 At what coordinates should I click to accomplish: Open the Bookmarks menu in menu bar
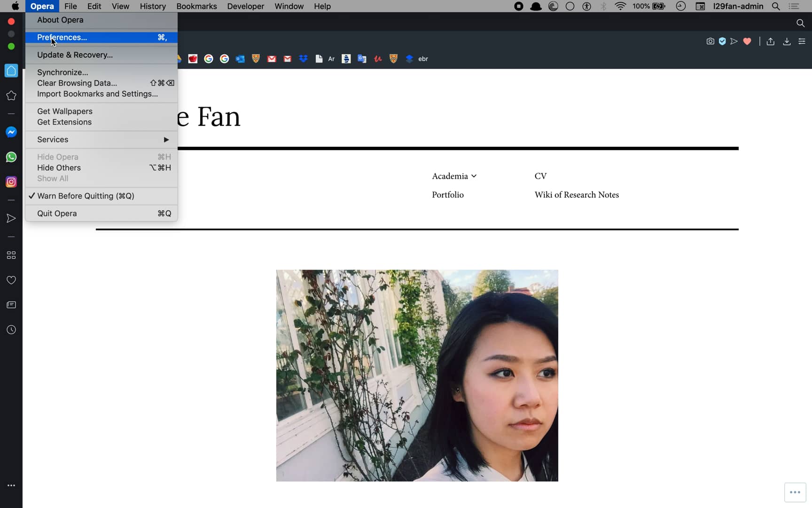196,6
